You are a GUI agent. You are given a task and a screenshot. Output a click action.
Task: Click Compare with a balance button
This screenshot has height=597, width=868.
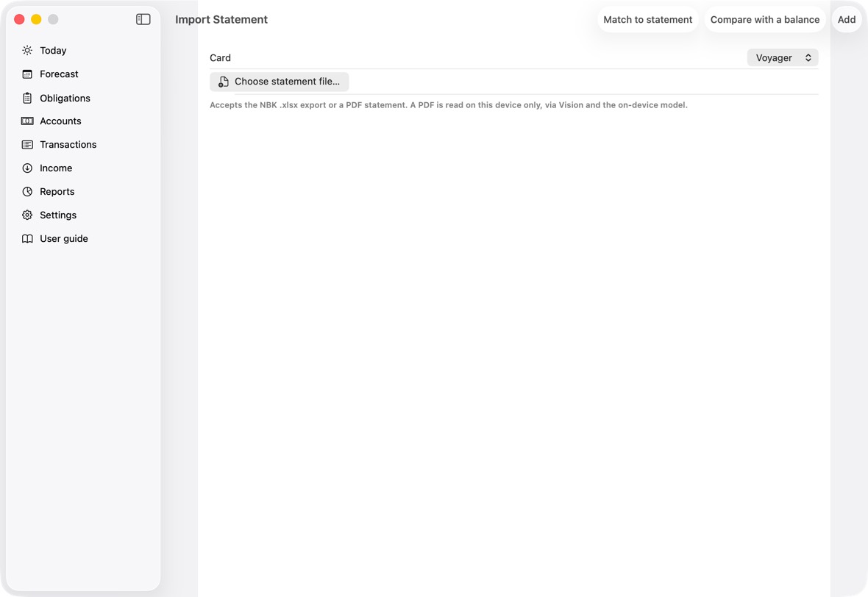(x=764, y=19)
